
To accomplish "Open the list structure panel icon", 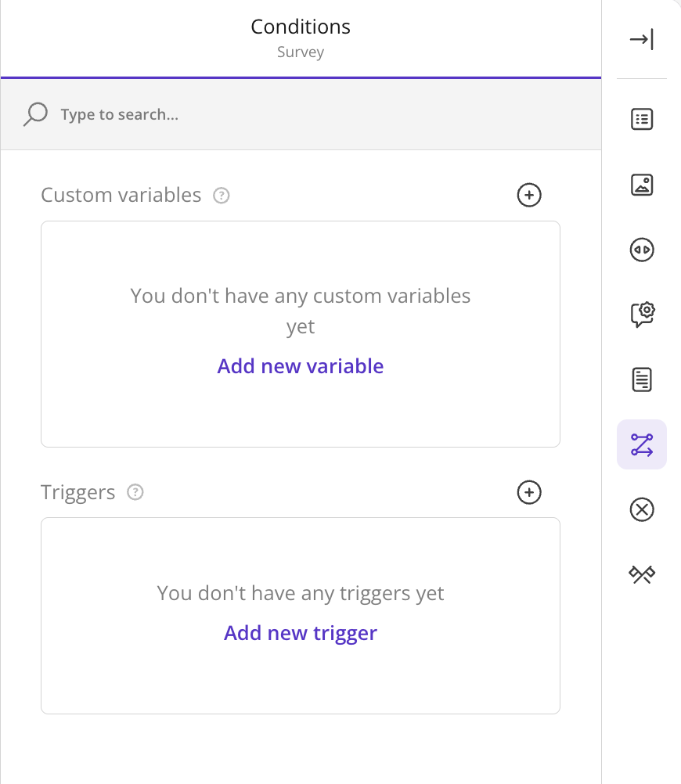I will [x=642, y=120].
